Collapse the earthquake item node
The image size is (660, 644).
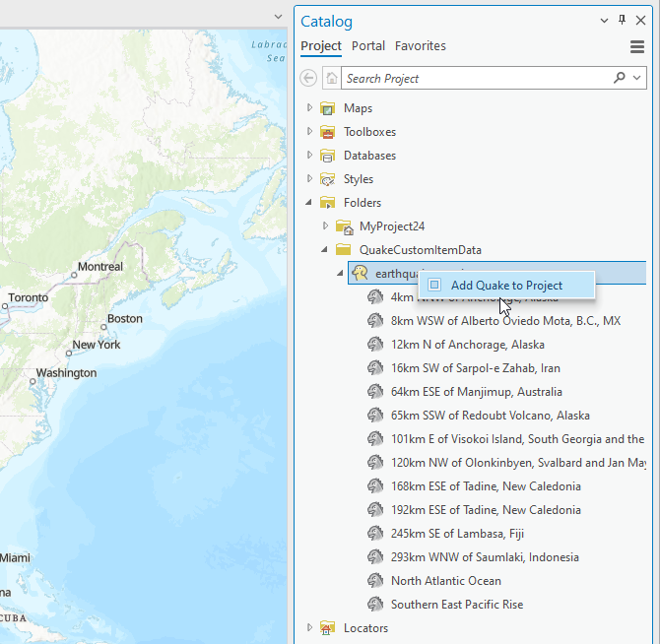click(x=340, y=274)
